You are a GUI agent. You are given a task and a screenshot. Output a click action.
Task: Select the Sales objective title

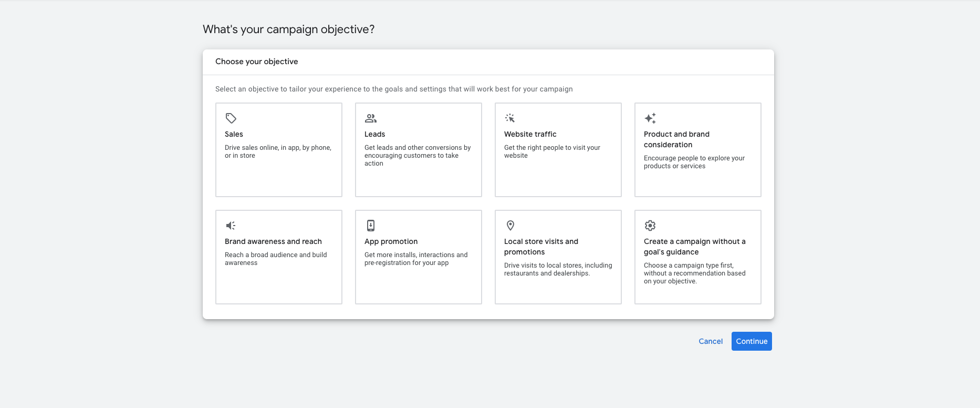point(234,134)
